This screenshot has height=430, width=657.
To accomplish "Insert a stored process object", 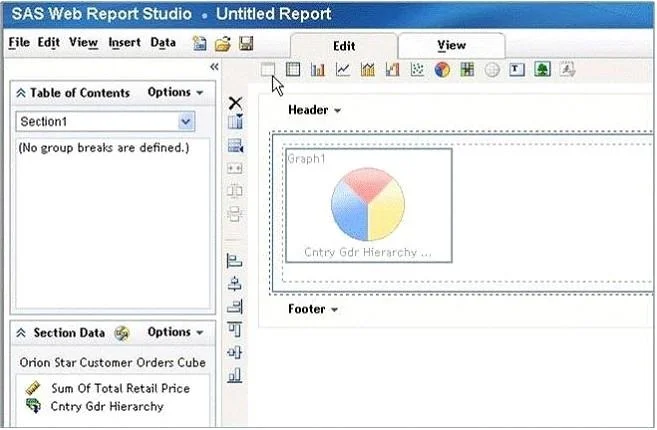I will coord(567,69).
